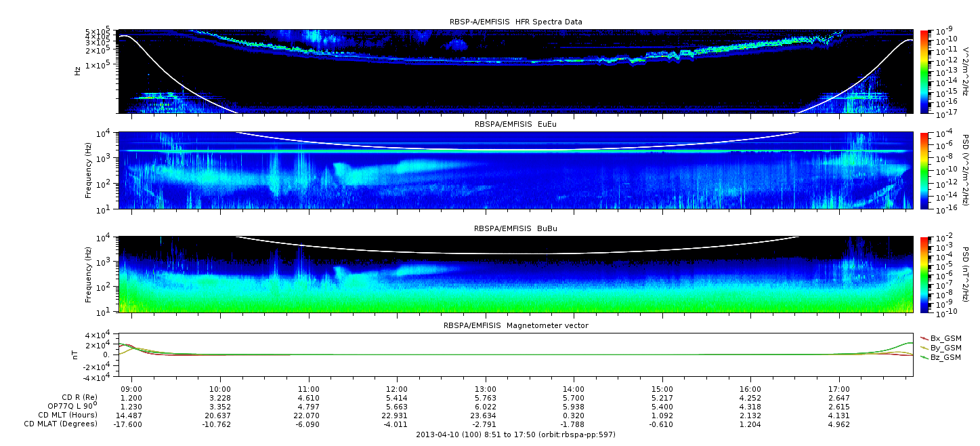
Task: Select the RBSPA/EMFISIS BuBu panel title
Action: (x=515, y=229)
